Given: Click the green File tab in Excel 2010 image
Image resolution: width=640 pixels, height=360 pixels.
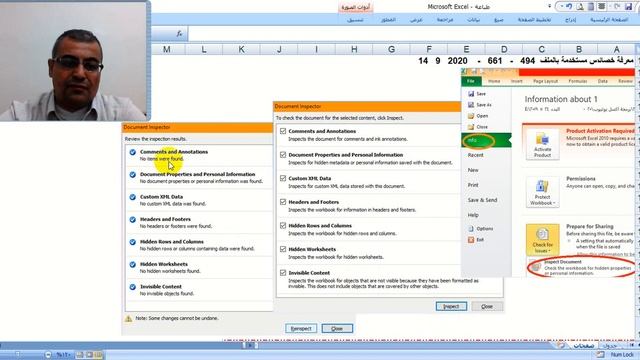Looking at the screenshot, I should (x=471, y=81).
